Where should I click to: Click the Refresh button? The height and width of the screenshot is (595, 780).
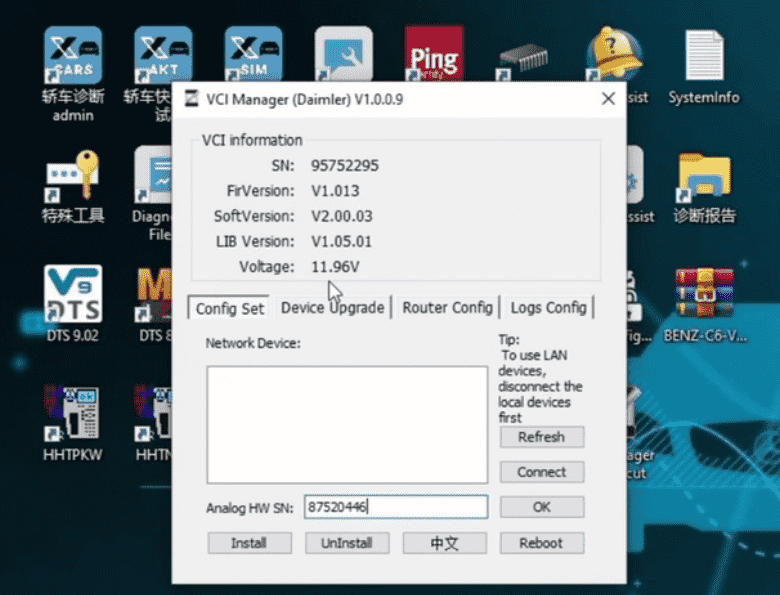pos(541,437)
